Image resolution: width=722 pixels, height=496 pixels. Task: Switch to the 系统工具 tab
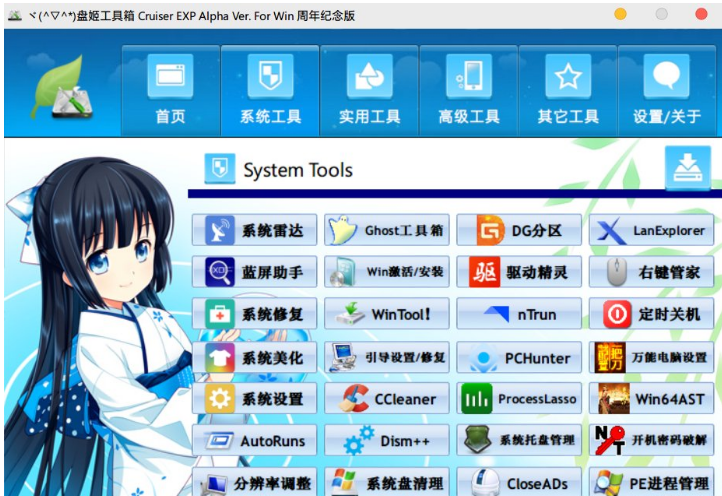270,91
